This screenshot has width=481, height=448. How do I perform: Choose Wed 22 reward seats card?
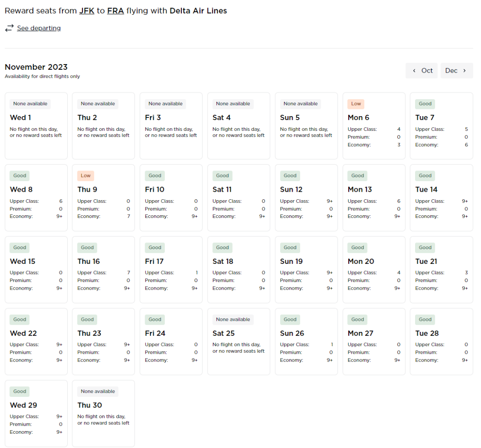coord(36,342)
